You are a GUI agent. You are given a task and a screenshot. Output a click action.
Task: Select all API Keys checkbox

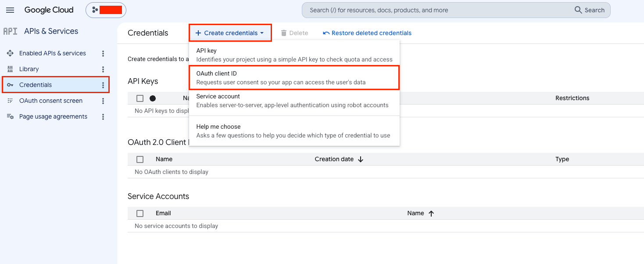[x=140, y=98]
